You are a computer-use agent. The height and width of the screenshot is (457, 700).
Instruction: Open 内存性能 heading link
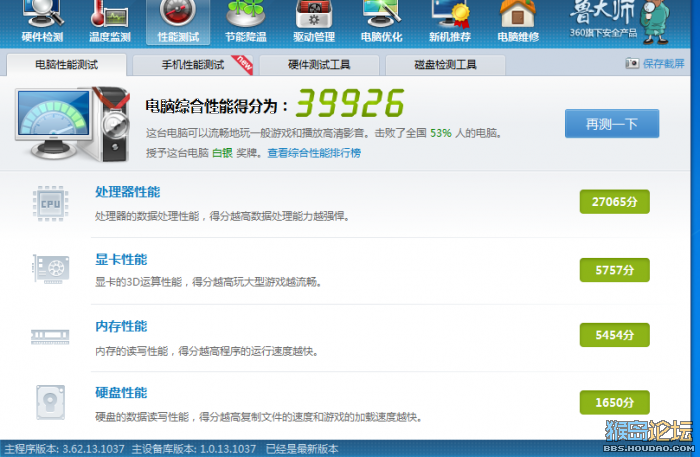tap(121, 326)
